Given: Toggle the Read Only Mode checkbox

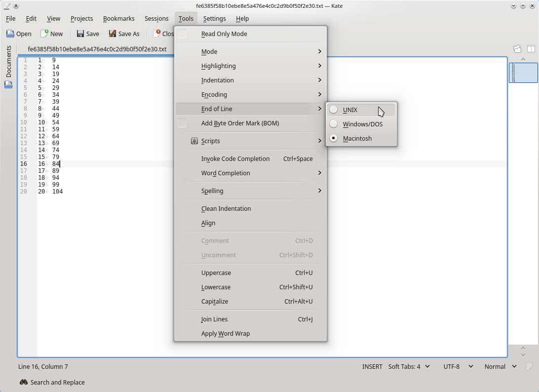Looking at the screenshot, I should pyautogui.click(x=182, y=34).
